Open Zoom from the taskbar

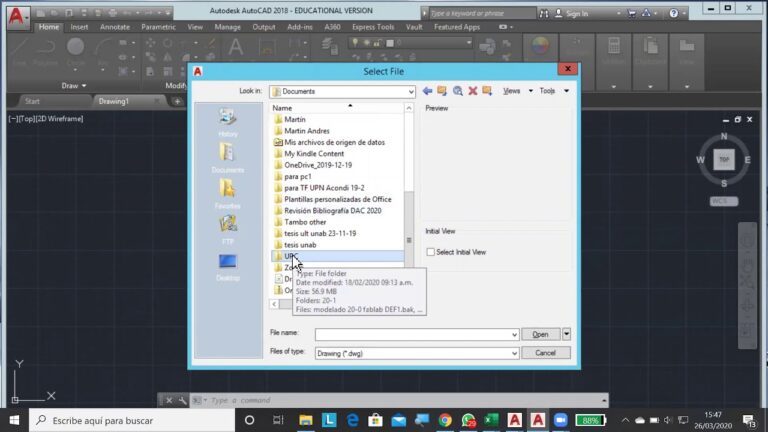(x=561, y=420)
